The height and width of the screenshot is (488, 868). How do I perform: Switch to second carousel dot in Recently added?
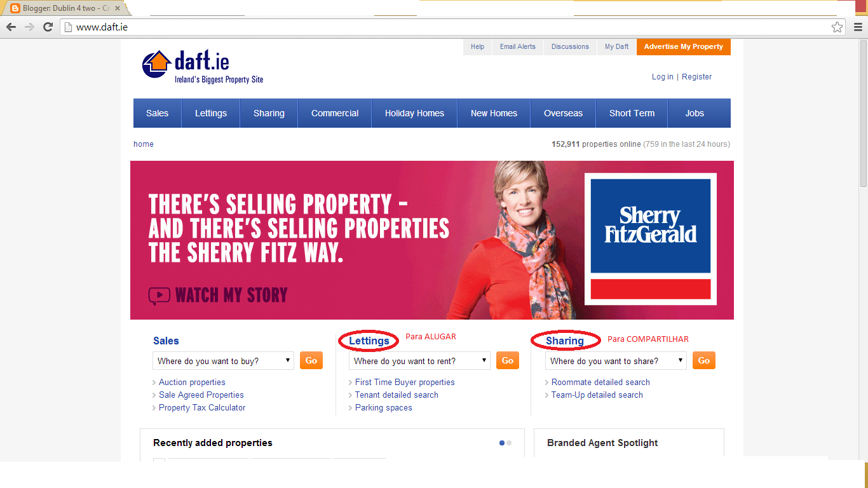509,443
